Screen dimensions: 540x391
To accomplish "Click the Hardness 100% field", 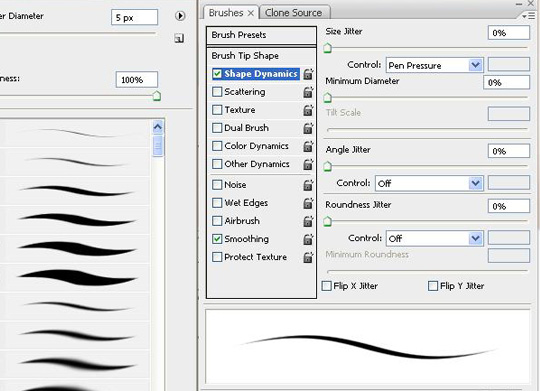I will [137, 80].
